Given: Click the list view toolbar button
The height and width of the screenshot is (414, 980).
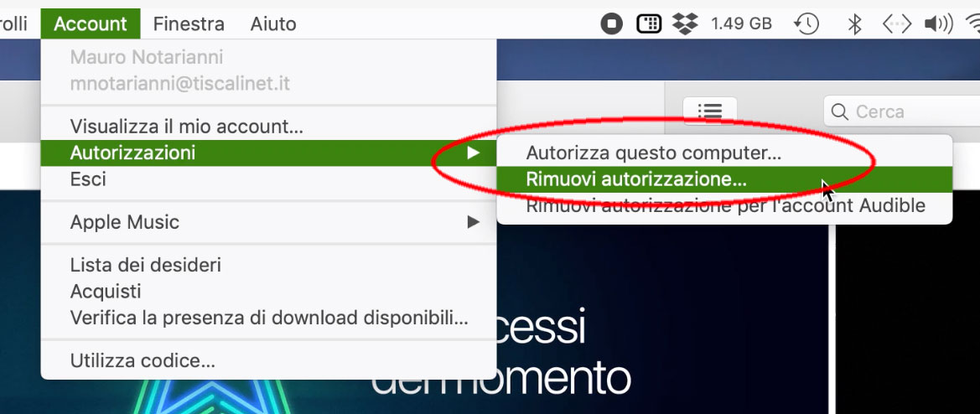Looking at the screenshot, I should (710, 111).
